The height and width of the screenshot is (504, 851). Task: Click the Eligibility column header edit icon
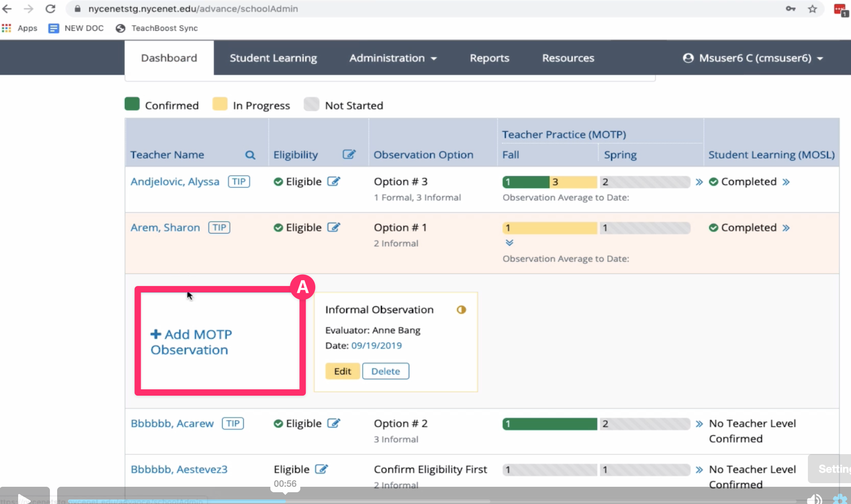pos(349,155)
